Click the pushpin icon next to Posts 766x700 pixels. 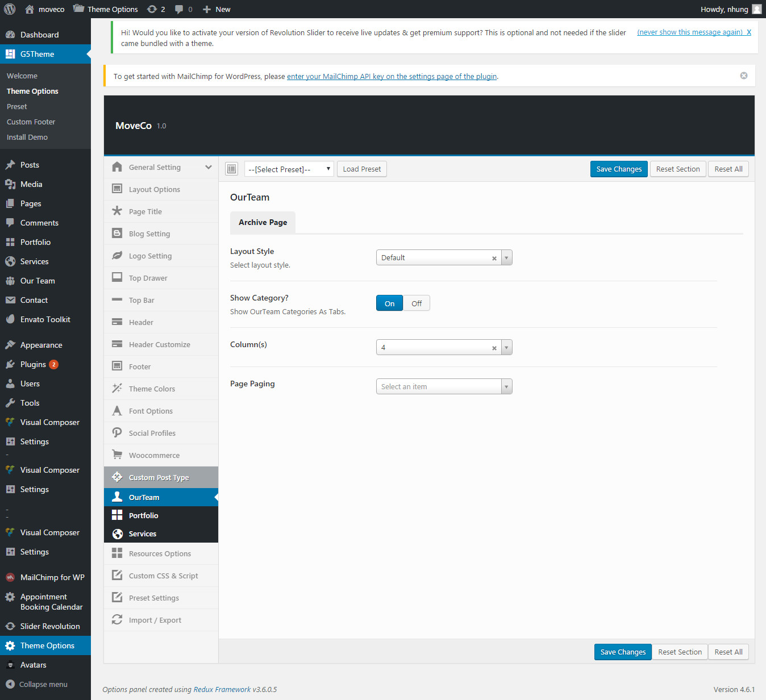coord(10,165)
